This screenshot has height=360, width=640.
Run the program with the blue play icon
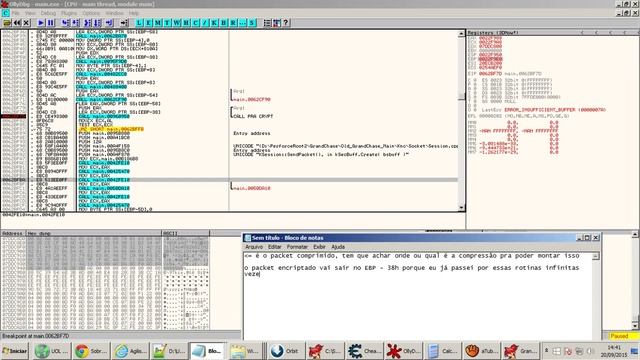click(41, 23)
